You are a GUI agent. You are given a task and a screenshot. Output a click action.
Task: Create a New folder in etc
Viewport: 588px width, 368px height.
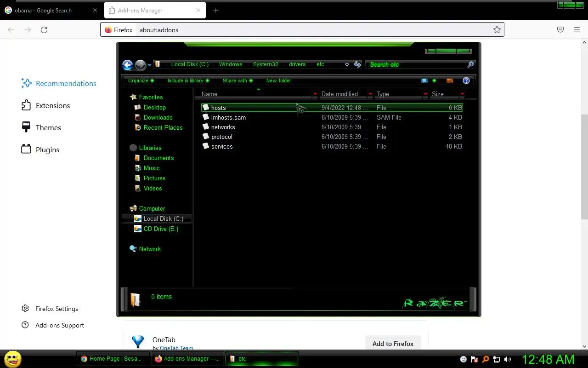pyautogui.click(x=279, y=80)
